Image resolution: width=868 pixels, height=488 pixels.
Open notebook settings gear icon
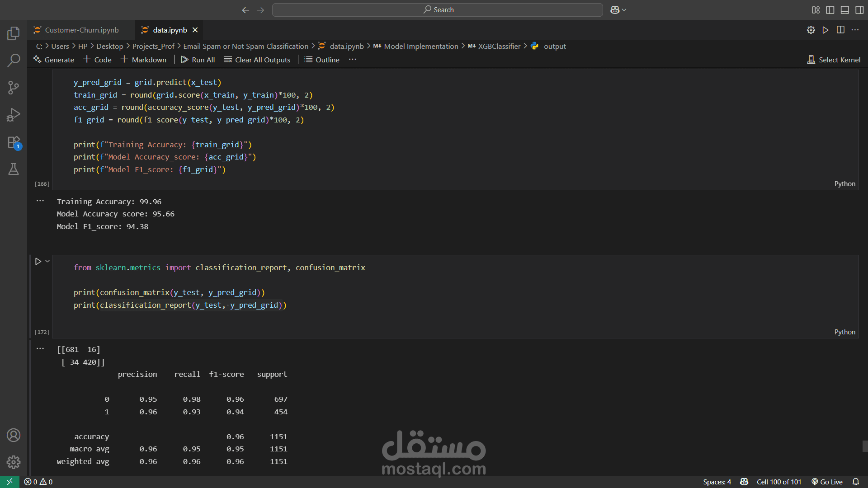(x=811, y=30)
